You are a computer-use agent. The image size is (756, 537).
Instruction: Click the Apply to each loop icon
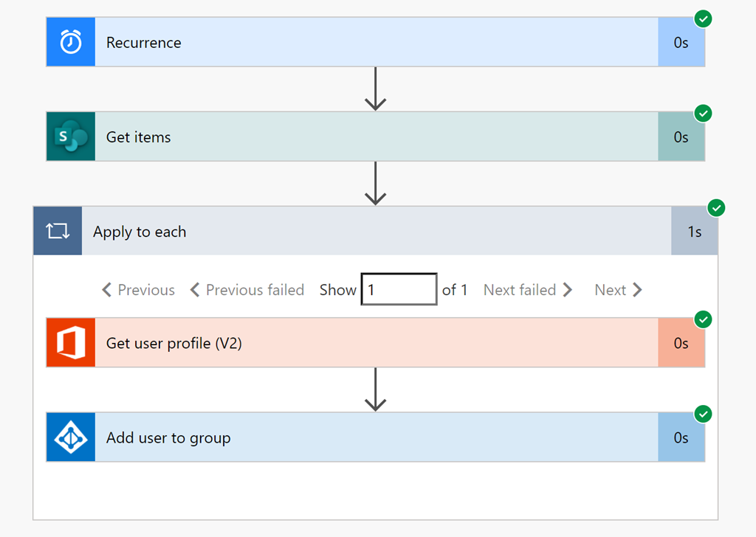click(58, 231)
